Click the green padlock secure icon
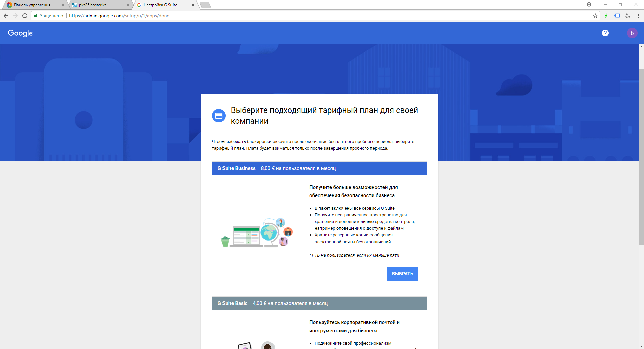The width and height of the screenshot is (644, 349). (36, 16)
